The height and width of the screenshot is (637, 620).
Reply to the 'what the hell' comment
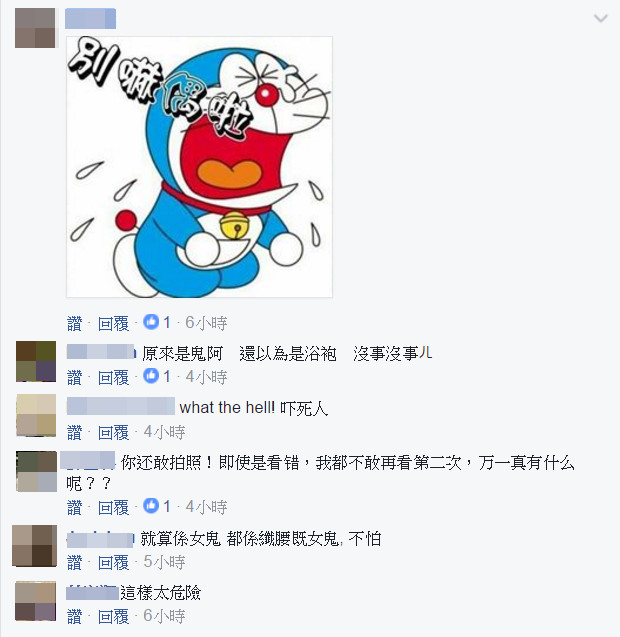click(x=113, y=432)
